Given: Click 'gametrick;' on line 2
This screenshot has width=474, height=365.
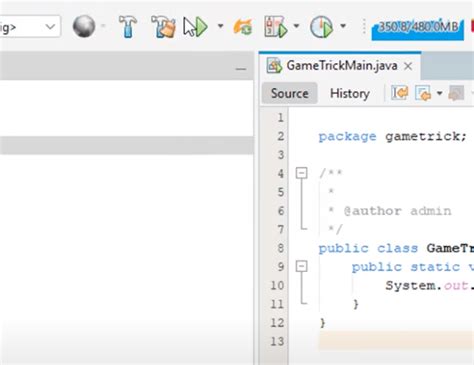Looking at the screenshot, I should click(426, 136).
